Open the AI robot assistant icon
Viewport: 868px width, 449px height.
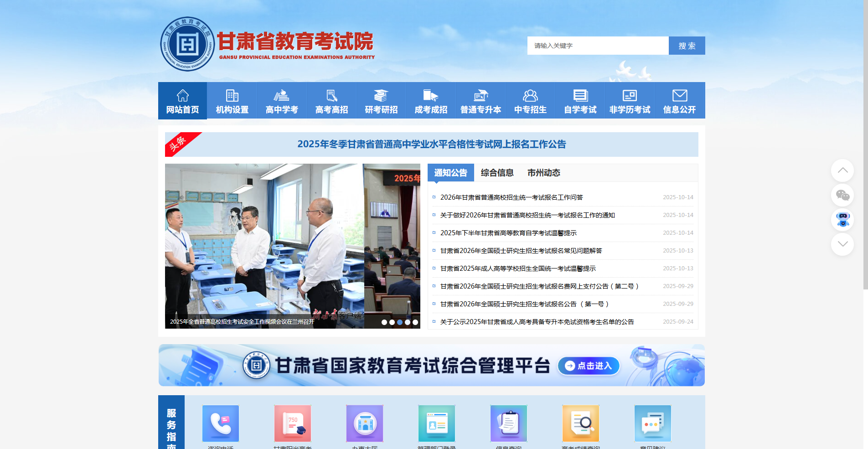(x=842, y=221)
